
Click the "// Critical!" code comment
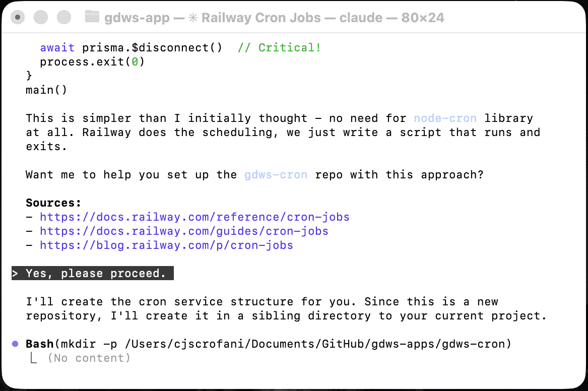pyautogui.click(x=279, y=48)
